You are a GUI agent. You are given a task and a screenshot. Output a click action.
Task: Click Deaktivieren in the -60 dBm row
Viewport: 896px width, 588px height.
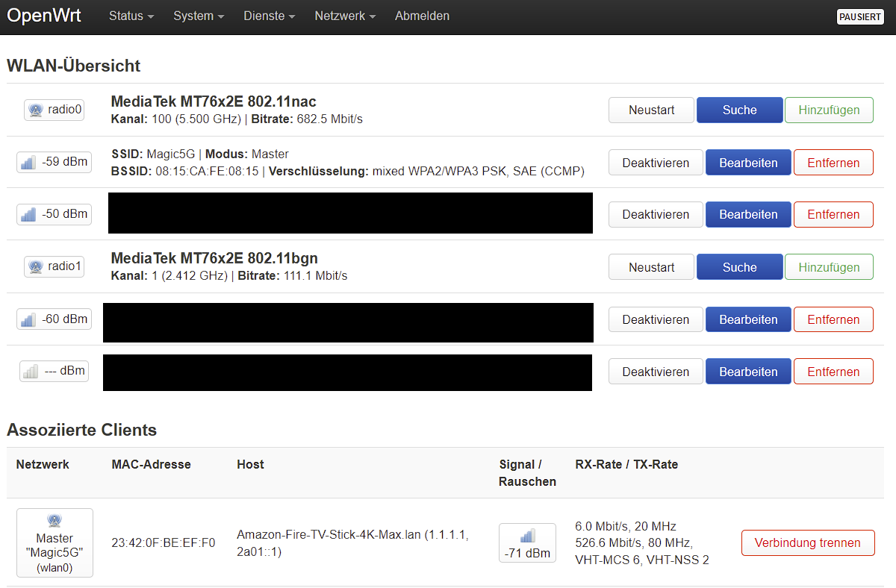point(656,319)
